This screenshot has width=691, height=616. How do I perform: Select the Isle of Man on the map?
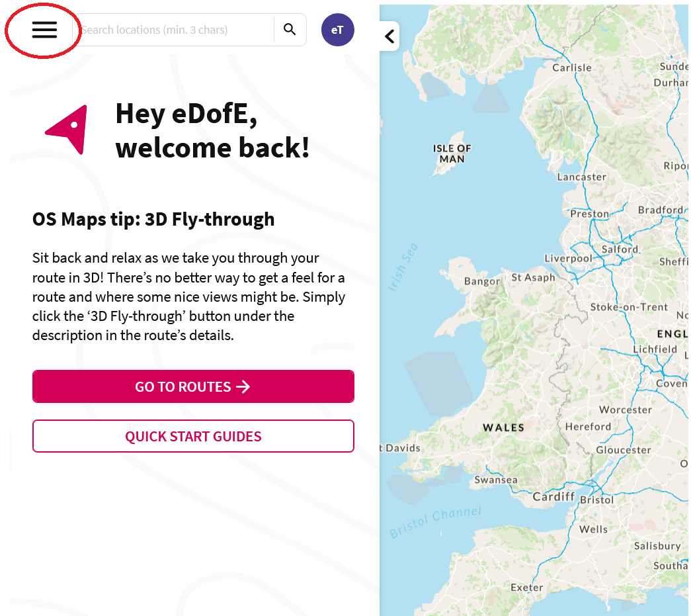452,154
